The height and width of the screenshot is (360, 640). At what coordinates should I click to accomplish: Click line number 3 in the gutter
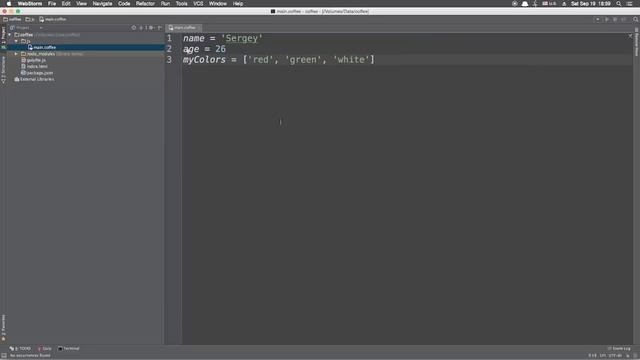pyautogui.click(x=169, y=60)
